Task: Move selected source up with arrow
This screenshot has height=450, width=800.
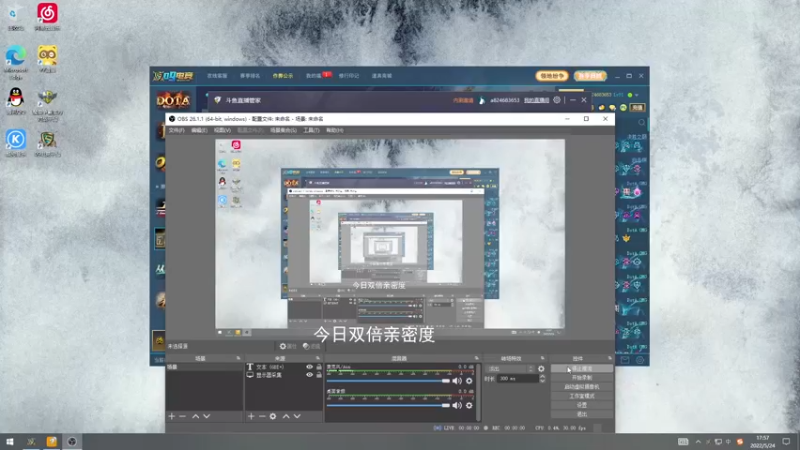Action: [286, 416]
